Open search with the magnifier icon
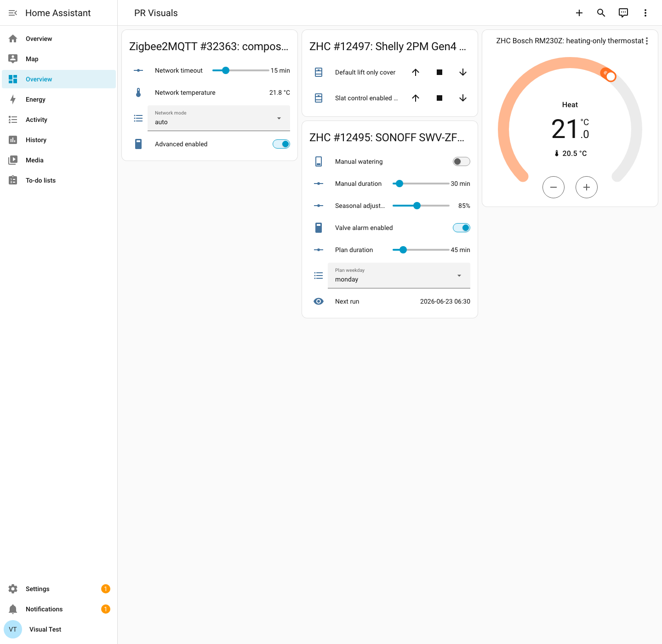Viewport: 662px width, 644px height. click(601, 13)
